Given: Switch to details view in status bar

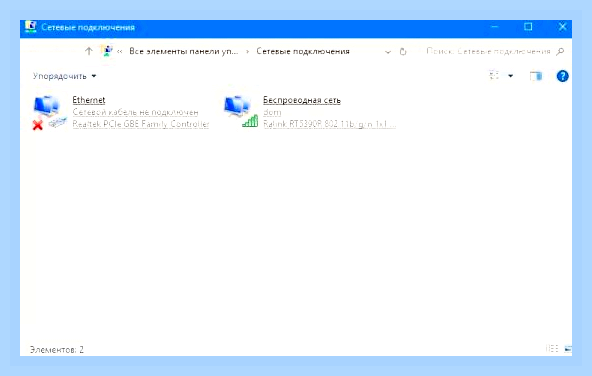Looking at the screenshot, I should 552,348.
